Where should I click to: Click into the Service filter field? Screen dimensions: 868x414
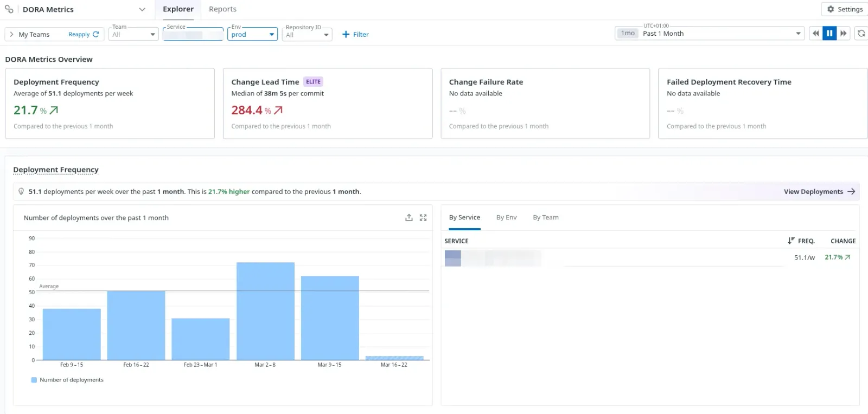click(x=193, y=35)
